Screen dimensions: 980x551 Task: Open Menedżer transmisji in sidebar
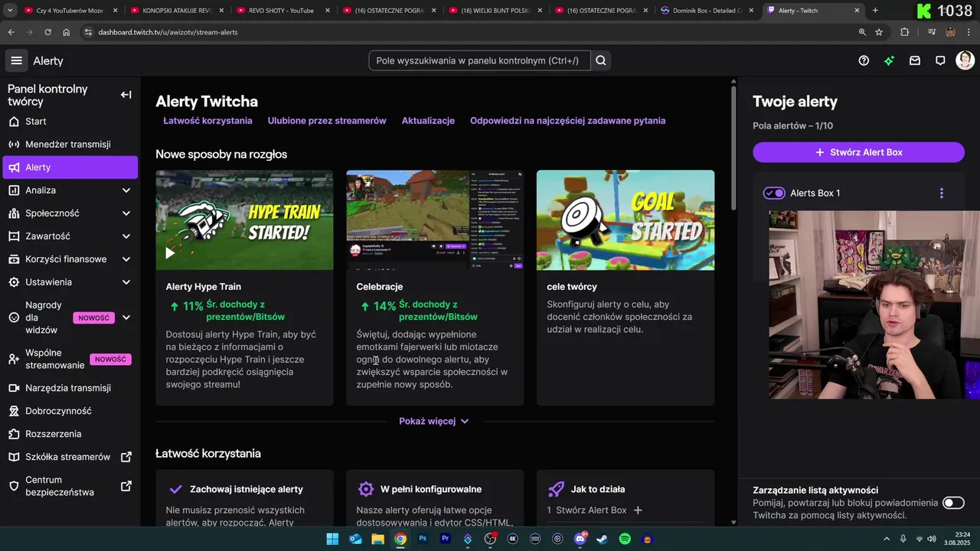tap(70, 145)
